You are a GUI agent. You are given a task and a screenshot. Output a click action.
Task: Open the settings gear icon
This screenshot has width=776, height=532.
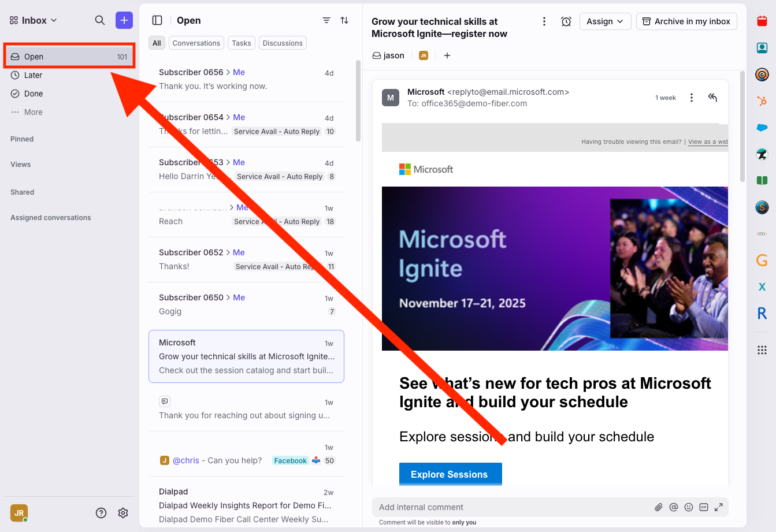(123, 513)
